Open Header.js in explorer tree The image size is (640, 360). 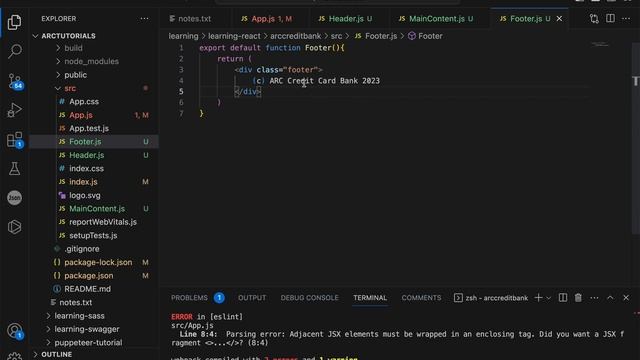[87, 155]
